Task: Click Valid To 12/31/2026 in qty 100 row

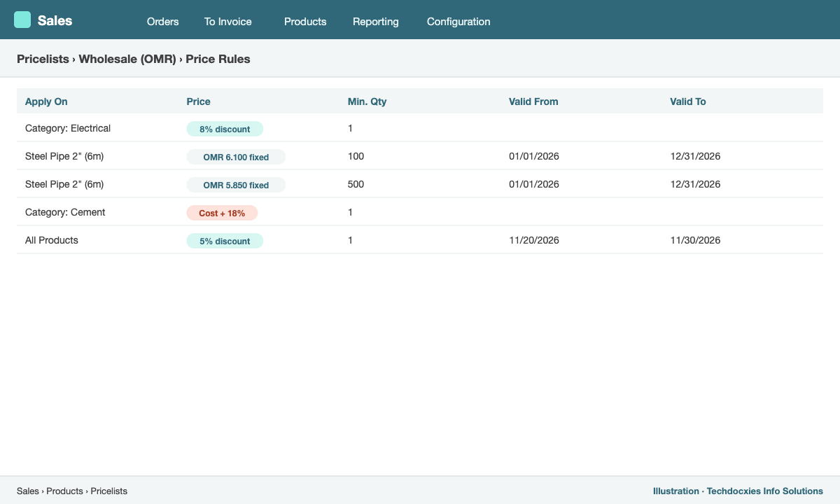Action: 695,156
